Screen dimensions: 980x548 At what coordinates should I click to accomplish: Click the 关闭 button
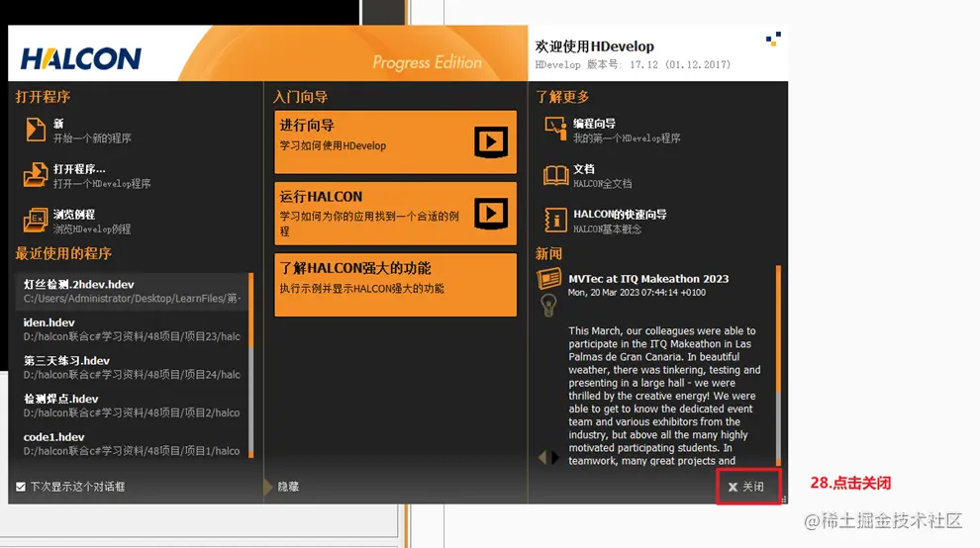[x=748, y=486]
